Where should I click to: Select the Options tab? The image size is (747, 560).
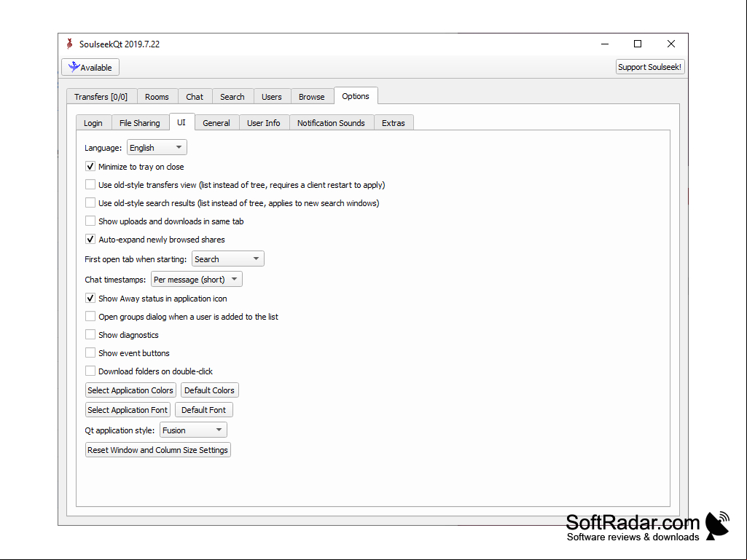(x=356, y=95)
